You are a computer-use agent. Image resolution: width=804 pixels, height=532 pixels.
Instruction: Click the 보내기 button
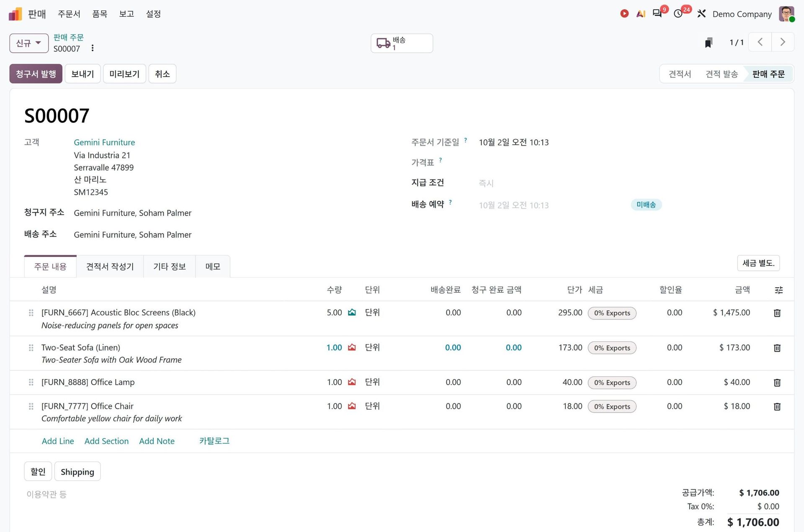click(82, 74)
